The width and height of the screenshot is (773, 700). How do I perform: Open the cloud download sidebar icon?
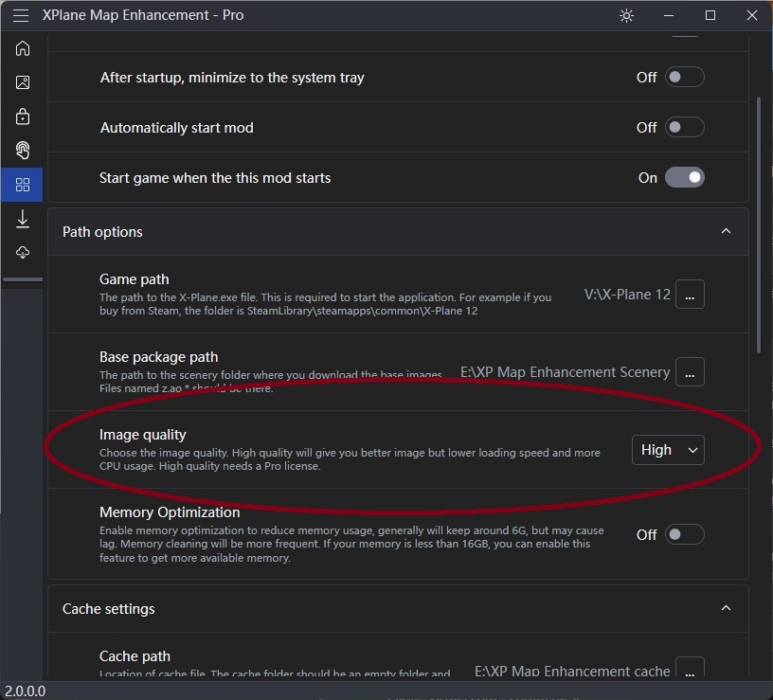(23, 252)
